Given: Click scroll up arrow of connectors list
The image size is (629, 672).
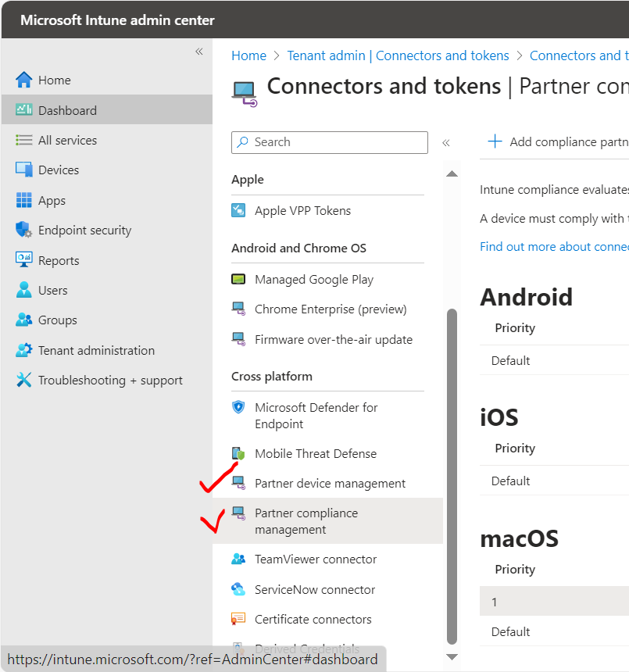Looking at the screenshot, I should coord(452,174).
